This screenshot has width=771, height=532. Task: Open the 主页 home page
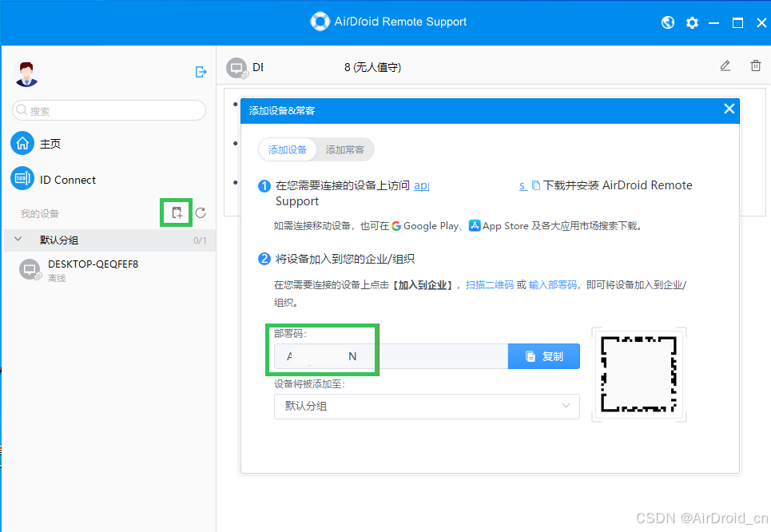36,144
